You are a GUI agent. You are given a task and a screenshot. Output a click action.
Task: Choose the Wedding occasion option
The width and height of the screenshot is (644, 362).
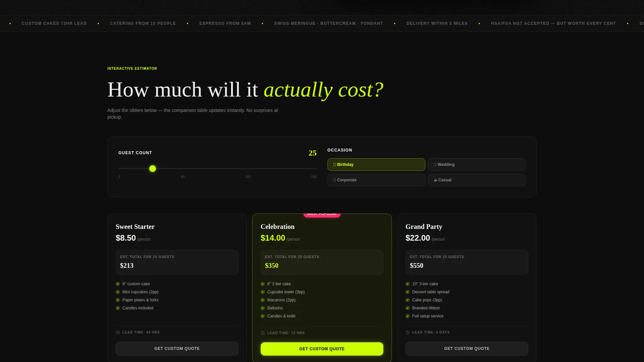477,165
